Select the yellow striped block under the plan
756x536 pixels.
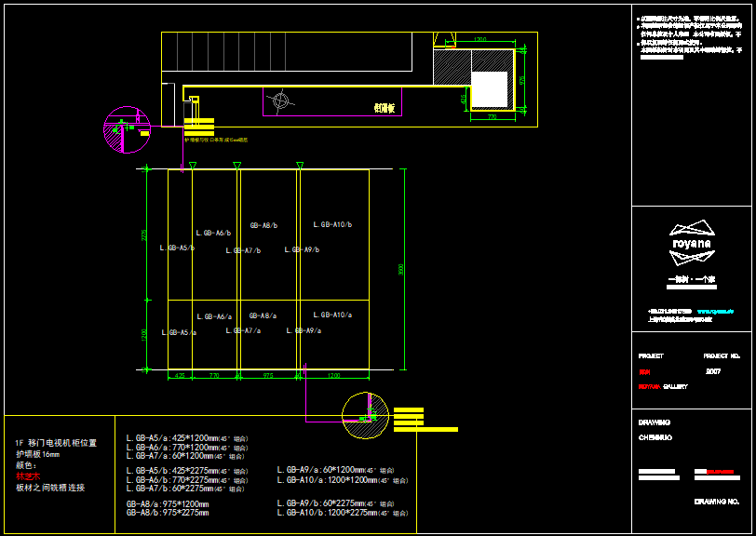[x=199, y=127]
